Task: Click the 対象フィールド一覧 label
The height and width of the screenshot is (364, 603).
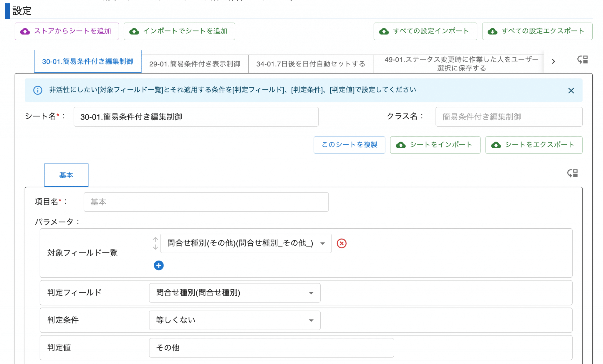Action: (x=82, y=253)
